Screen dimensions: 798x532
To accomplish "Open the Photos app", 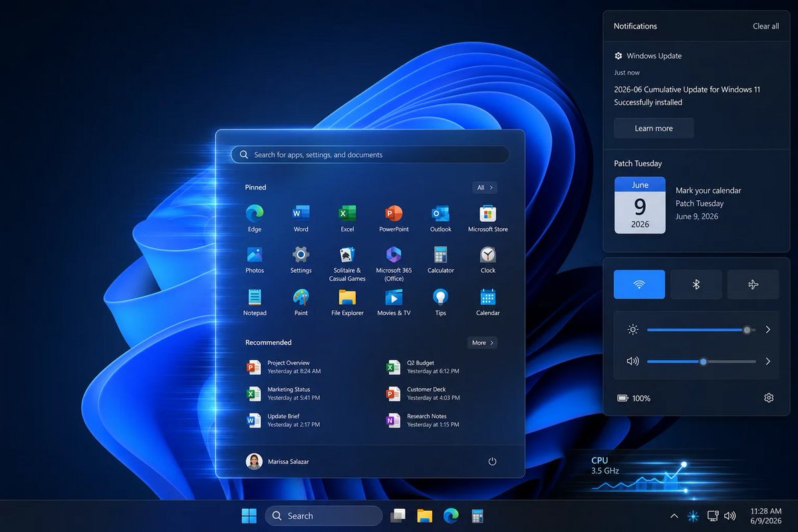I will coord(254,260).
